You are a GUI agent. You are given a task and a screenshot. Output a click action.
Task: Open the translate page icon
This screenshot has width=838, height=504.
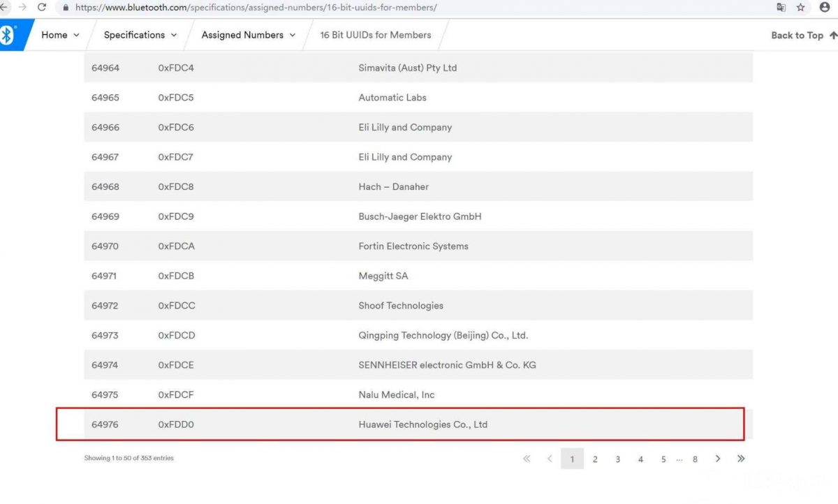pyautogui.click(x=781, y=8)
